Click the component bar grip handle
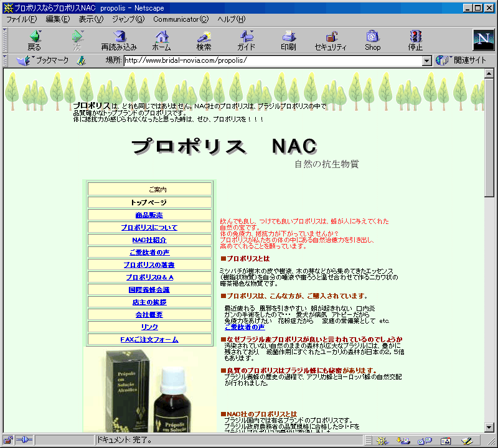This screenshot has height=448, width=498. (368, 441)
